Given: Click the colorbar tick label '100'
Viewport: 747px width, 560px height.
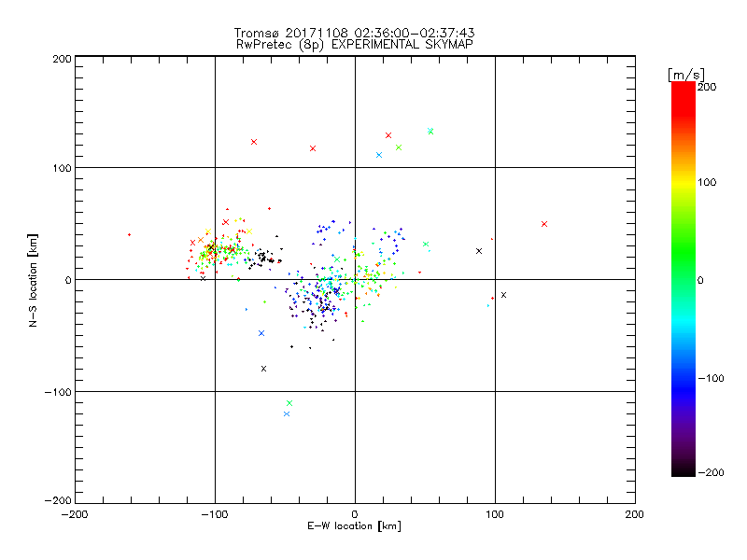Looking at the screenshot, I should (x=707, y=182).
